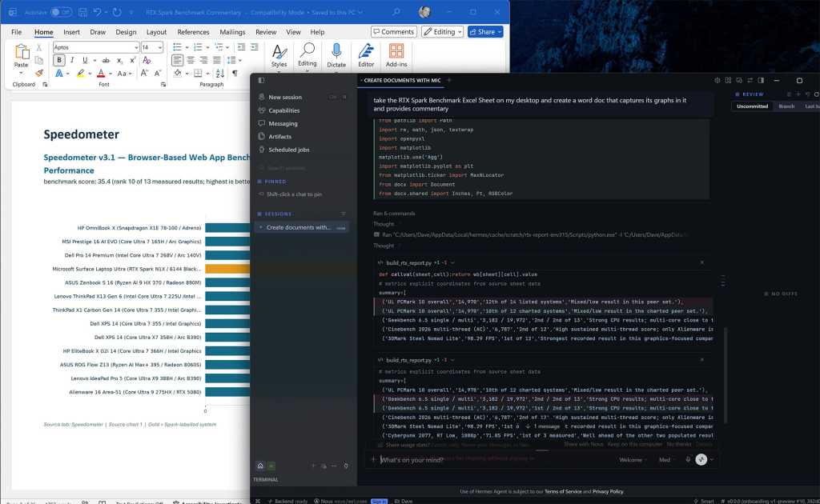The width and height of the screenshot is (820, 504).
Task: Toggle Strikethrough in Word ribbon
Action: pos(106,61)
